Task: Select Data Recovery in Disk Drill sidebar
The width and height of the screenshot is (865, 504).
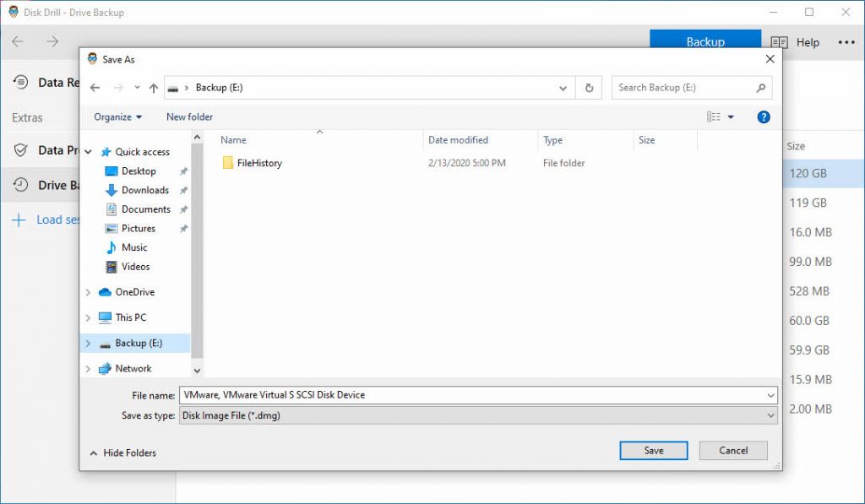Action: [x=46, y=82]
